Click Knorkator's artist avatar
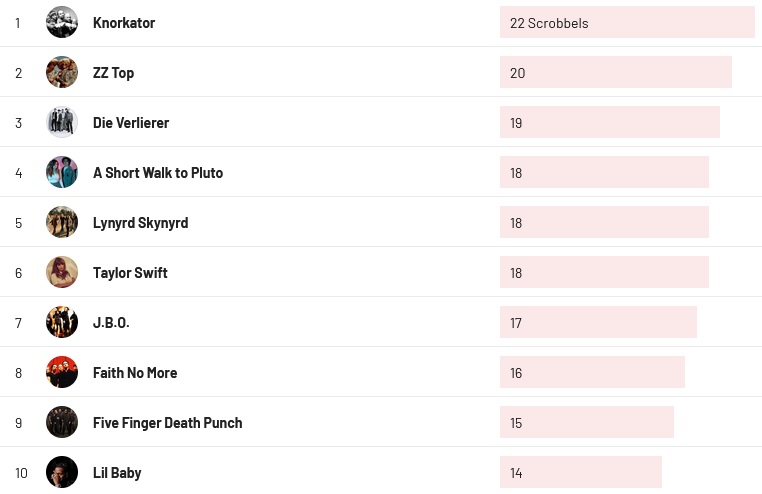The width and height of the screenshot is (762, 494). point(62,22)
